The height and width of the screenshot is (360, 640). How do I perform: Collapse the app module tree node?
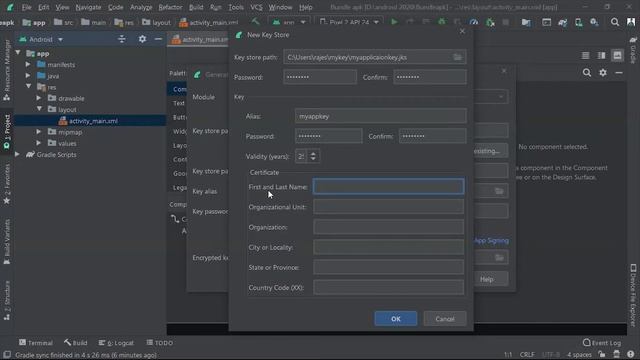18,53
